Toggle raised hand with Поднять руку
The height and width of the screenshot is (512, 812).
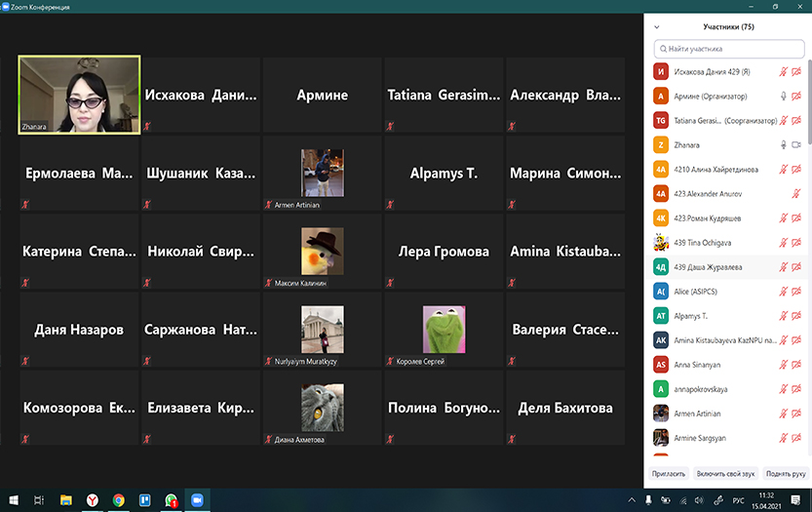(x=786, y=474)
